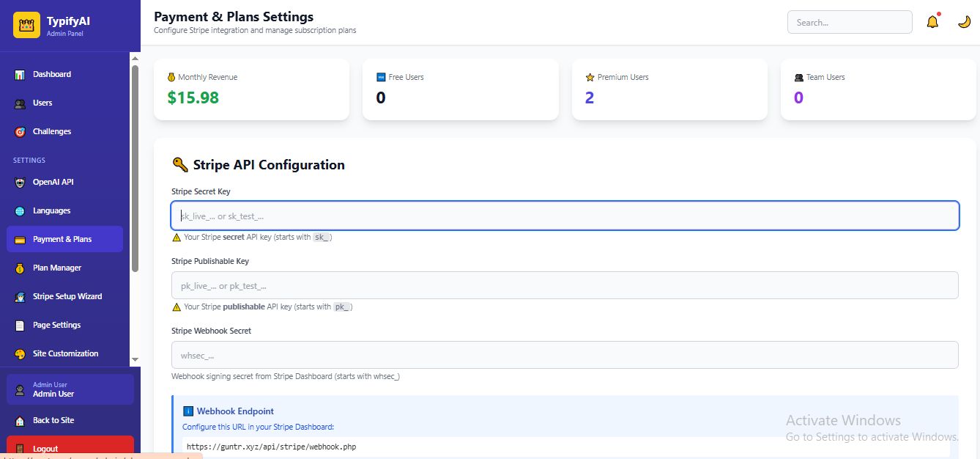
Task: Toggle dark mode with the moon icon
Action: [964, 22]
